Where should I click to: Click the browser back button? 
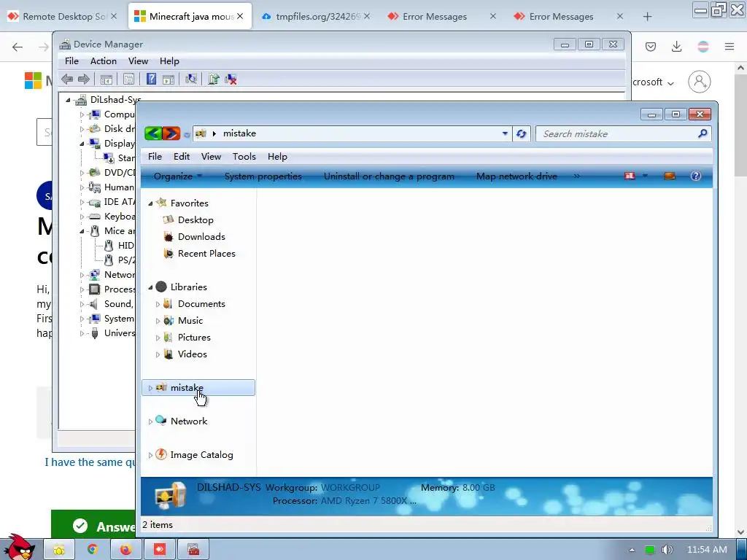18,47
